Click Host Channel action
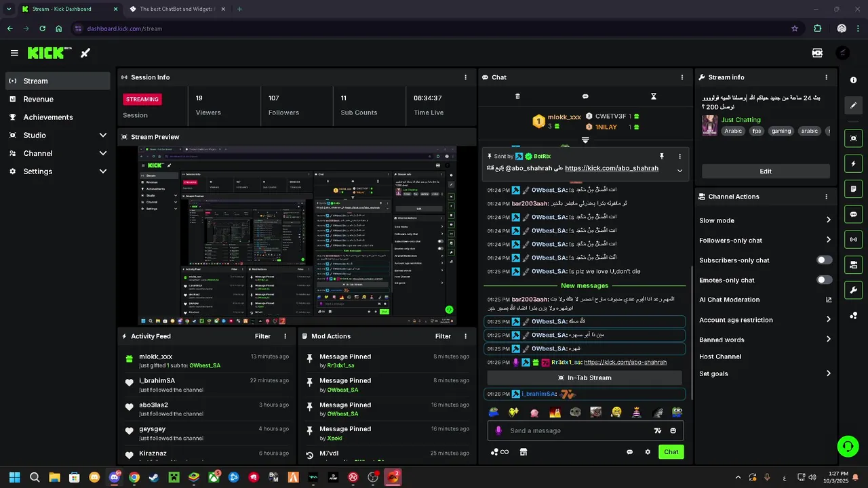The height and width of the screenshot is (488, 868). 720,357
